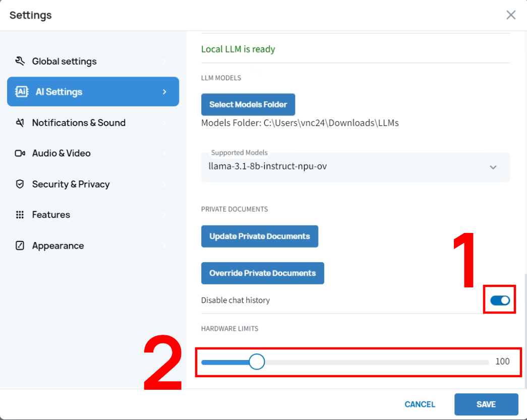Toggle the Disable chat history switch

[x=500, y=301]
